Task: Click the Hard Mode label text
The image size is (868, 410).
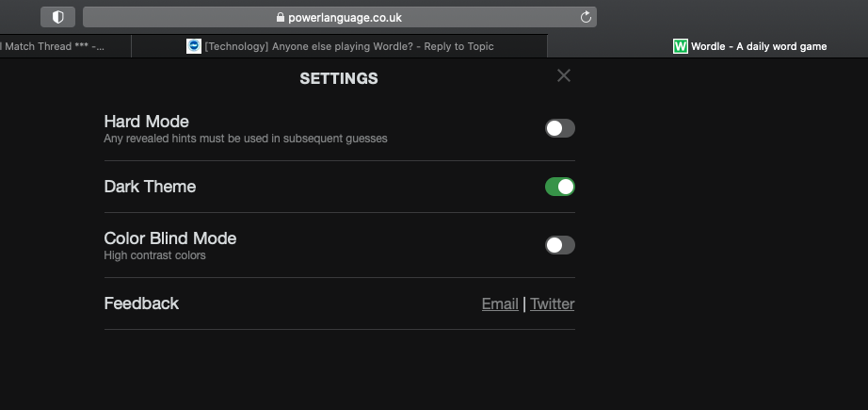Action: (x=146, y=122)
